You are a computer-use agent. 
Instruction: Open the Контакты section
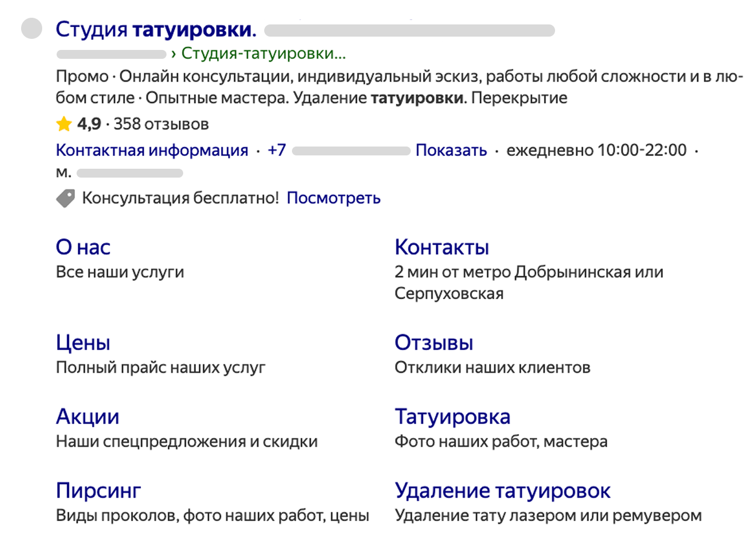442,247
